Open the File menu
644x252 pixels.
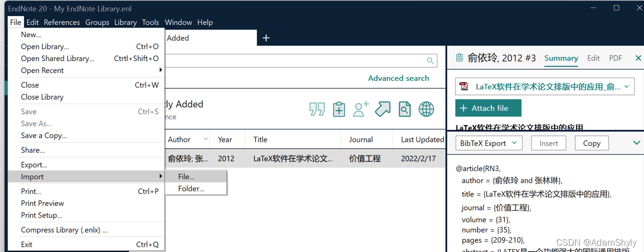pyautogui.click(x=16, y=22)
